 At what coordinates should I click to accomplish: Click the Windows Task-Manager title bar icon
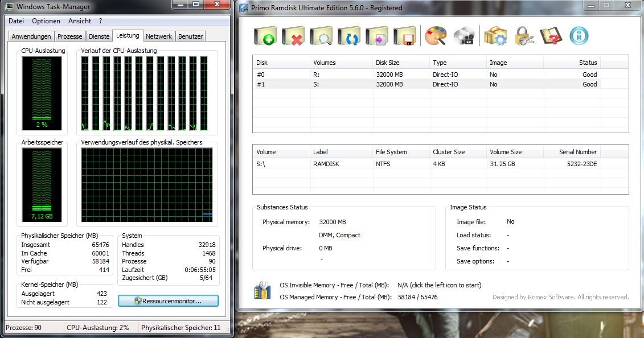tap(9, 6)
